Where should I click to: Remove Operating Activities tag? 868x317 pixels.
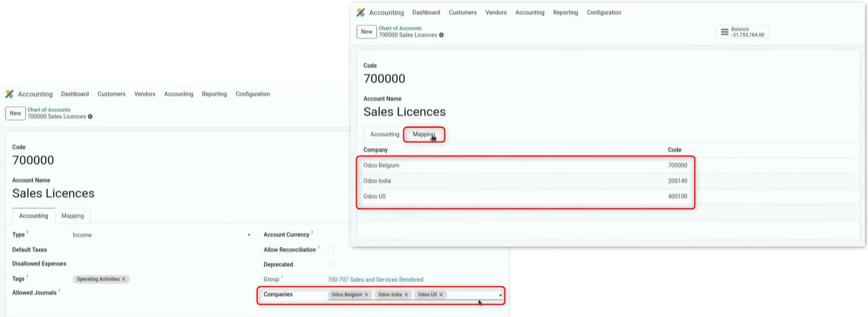[123, 279]
